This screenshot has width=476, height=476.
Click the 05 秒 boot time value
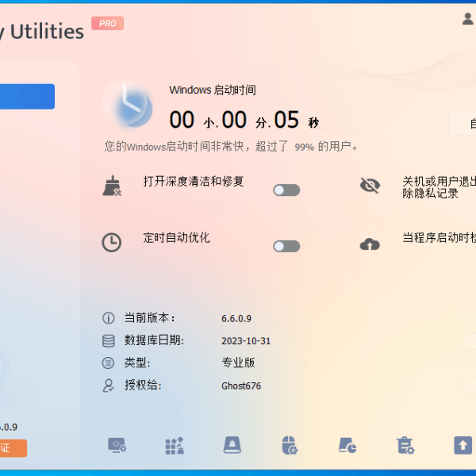coord(297,121)
